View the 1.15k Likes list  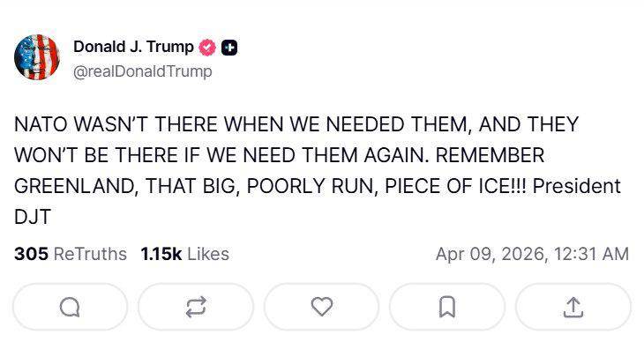click(184, 254)
